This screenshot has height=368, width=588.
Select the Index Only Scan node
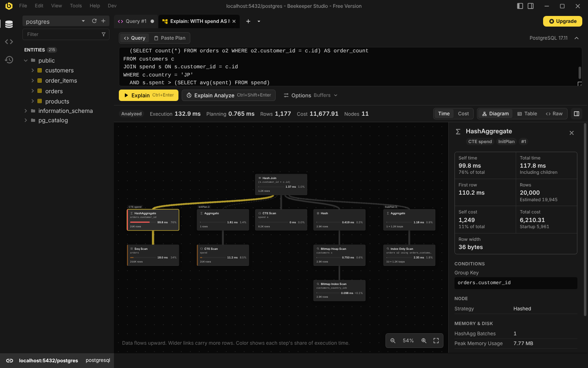[409, 255]
